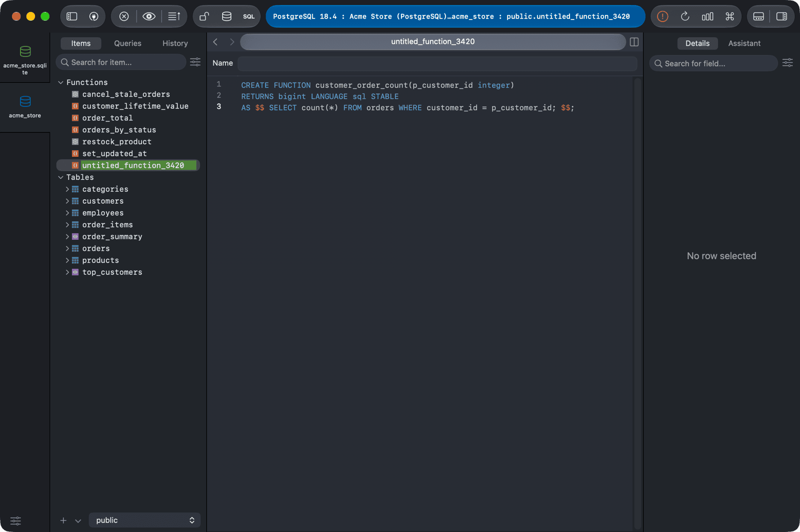Screen dimensions: 800x532
Task: Select the restock_product function
Action: (x=117, y=142)
